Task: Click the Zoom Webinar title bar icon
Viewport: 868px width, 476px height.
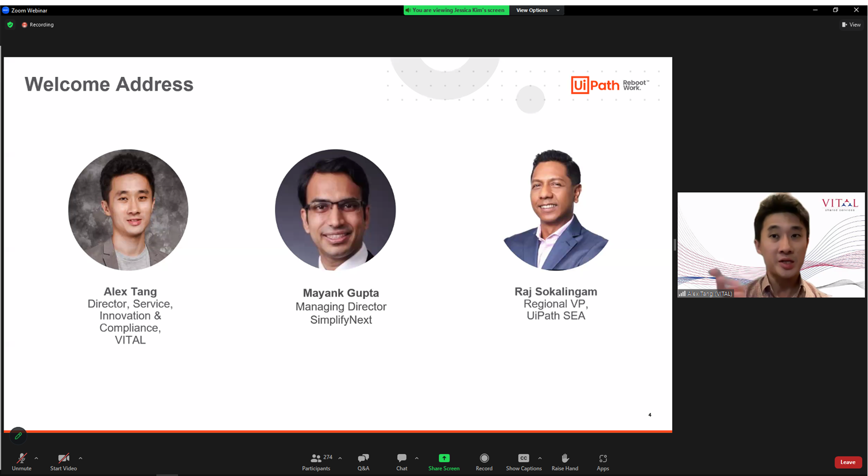Action: (x=6, y=10)
